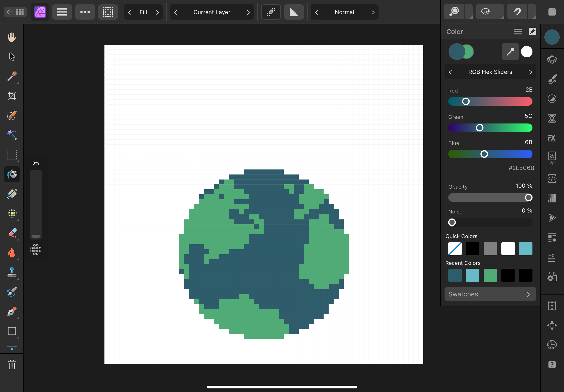Toggle the contiguous fill option icon
This screenshot has width=564, height=392.
tap(271, 12)
